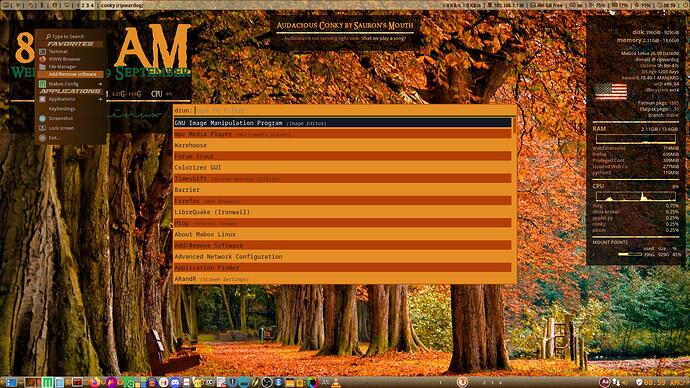Click the colorful wheel icon in dock
The image size is (690, 388).
click(x=312, y=382)
